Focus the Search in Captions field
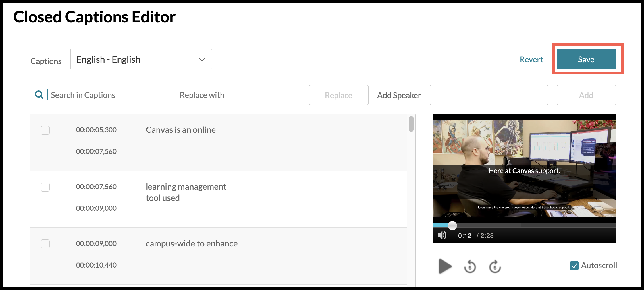The width and height of the screenshot is (644, 290). click(102, 95)
